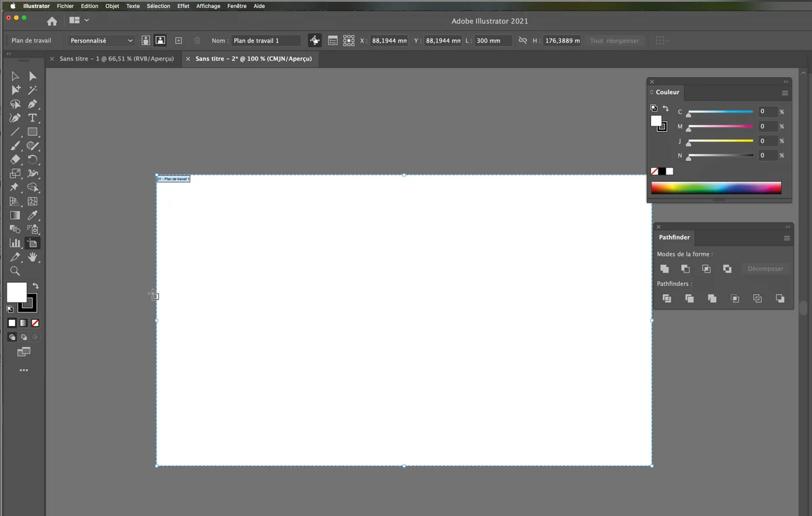The height and width of the screenshot is (516, 812).
Task: Toggle constrain width and height proportions link
Action: (522, 41)
